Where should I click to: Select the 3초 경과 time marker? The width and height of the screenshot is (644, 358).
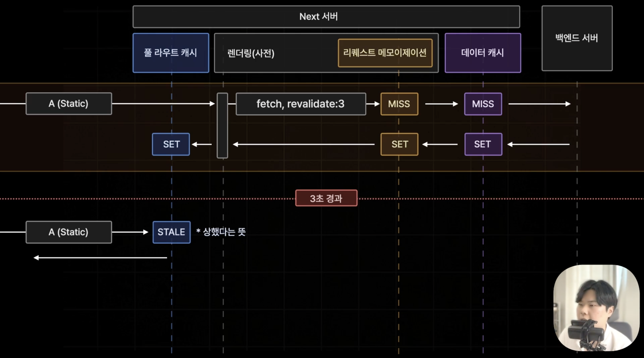point(326,198)
